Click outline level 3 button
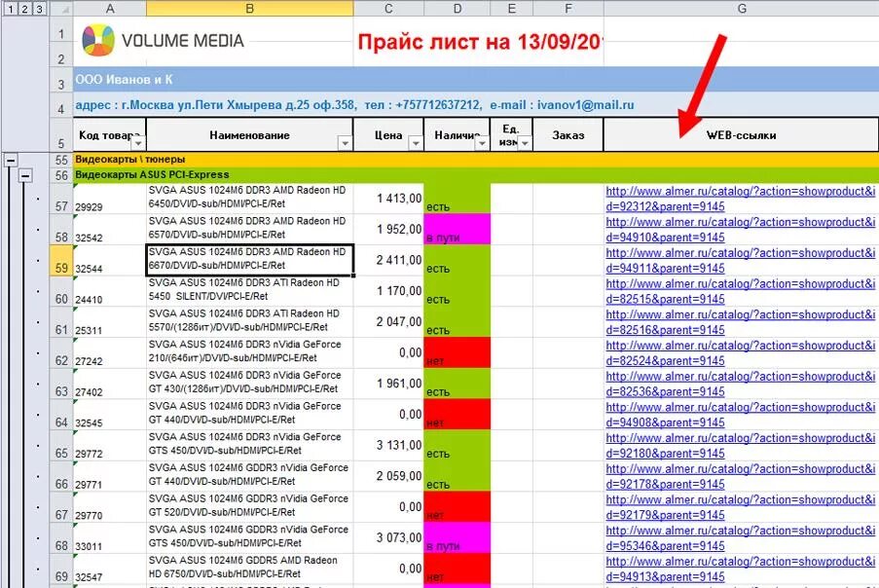Viewport: 879px width, 588px height. tap(39, 9)
